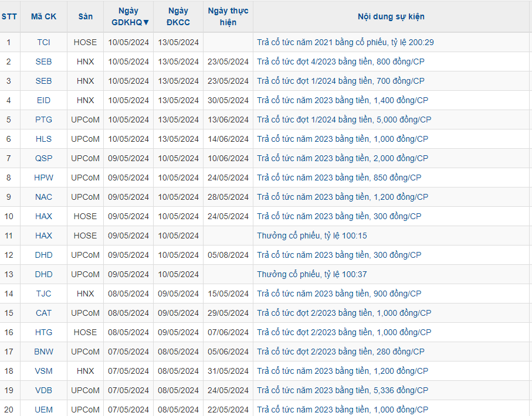The width and height of the screenshot is (532, 416).
Task: Open the UEM stock code link
Action: [43, 410]
